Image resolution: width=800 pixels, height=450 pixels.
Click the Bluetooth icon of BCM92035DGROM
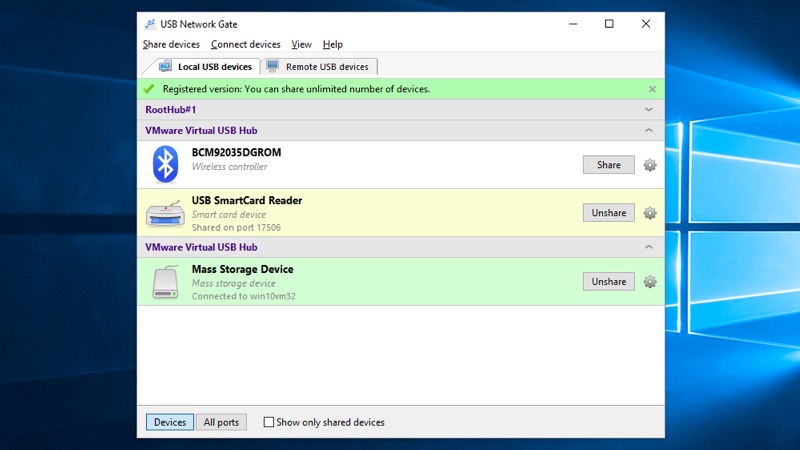click(x=165, y=164)
